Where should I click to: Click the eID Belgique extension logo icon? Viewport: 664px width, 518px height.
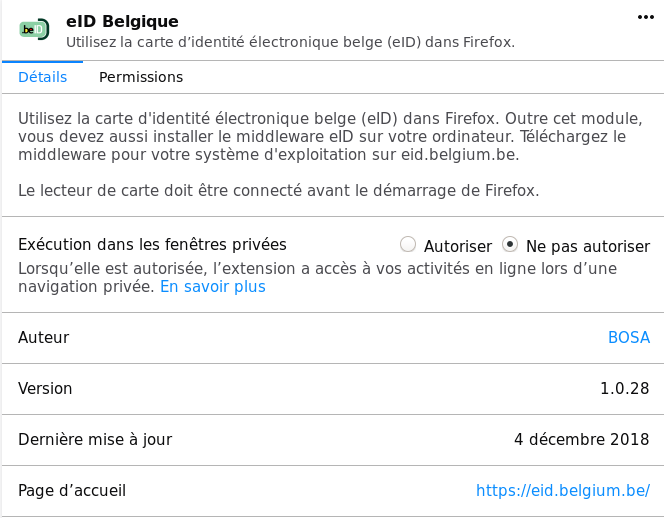[34, 30]
